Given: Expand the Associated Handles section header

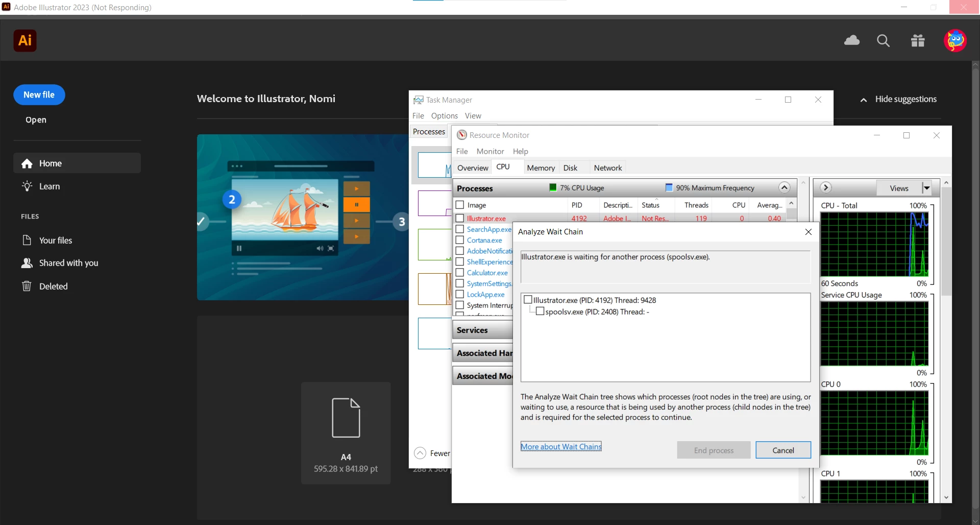Looking at the screenshot, I should tap(482, 353).
